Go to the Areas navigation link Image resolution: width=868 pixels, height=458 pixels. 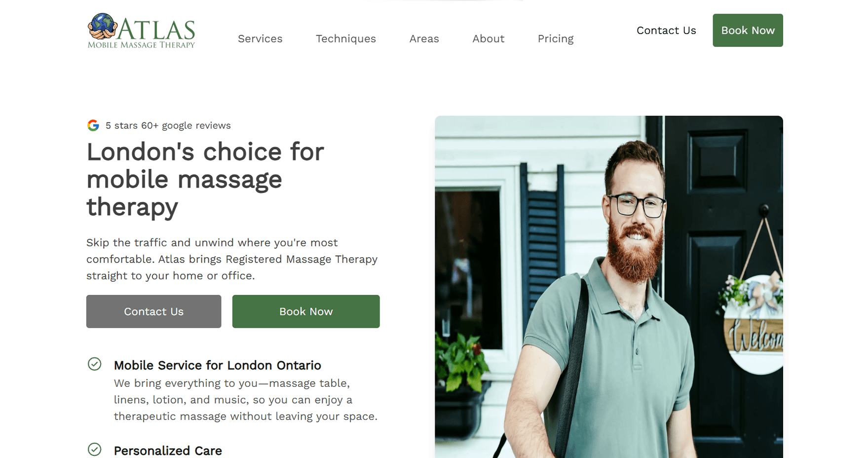pos(424,38)
